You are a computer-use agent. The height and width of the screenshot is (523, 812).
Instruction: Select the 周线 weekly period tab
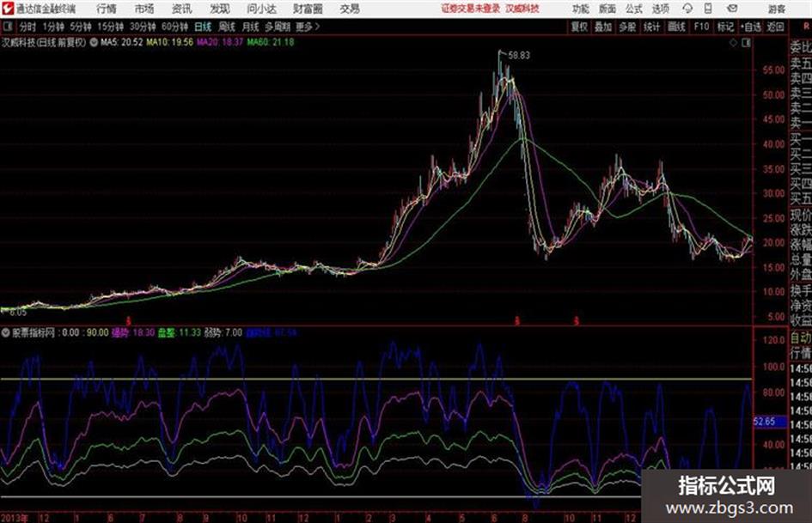(227, 27)
